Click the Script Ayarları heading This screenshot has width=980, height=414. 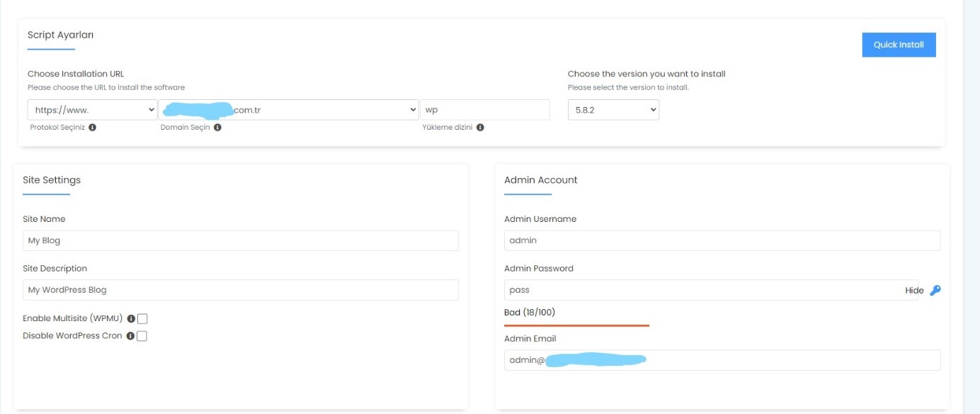(x=60, y=35)
